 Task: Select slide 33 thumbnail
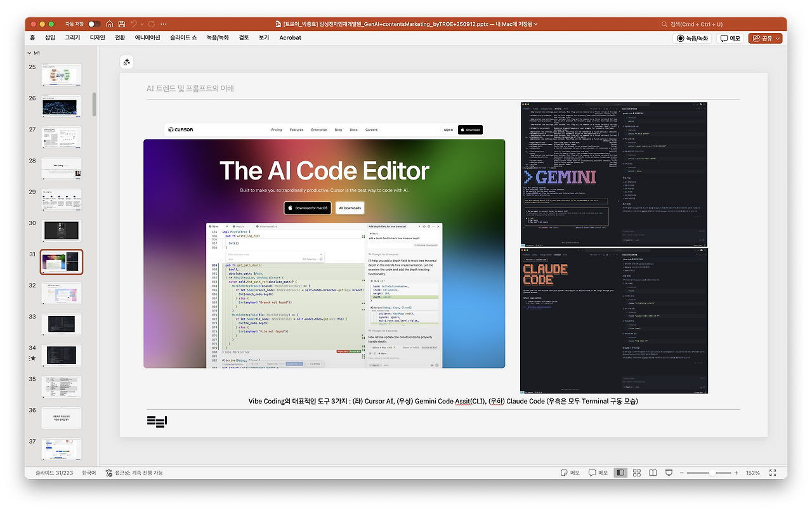pos(62,324)
